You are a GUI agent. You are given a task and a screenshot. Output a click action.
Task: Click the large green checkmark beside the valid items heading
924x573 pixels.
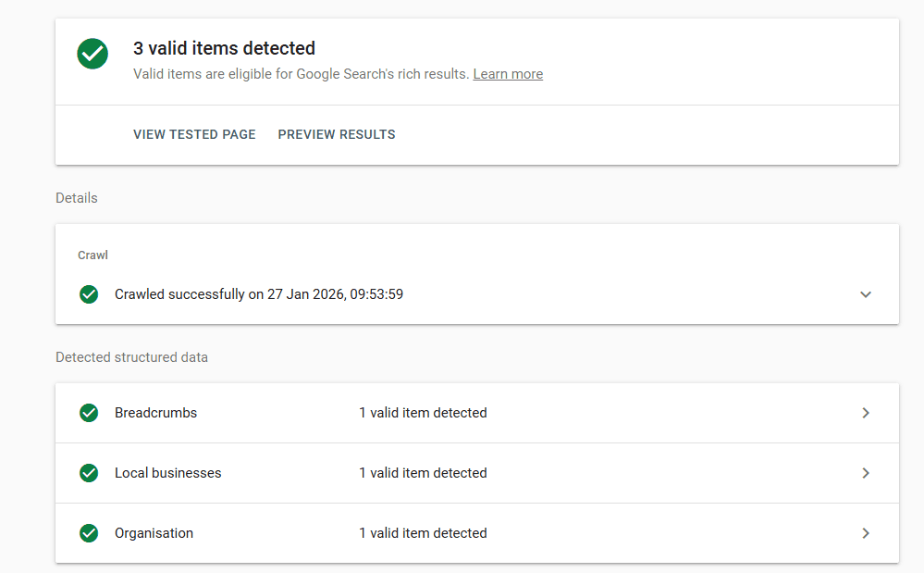(92, 54)
